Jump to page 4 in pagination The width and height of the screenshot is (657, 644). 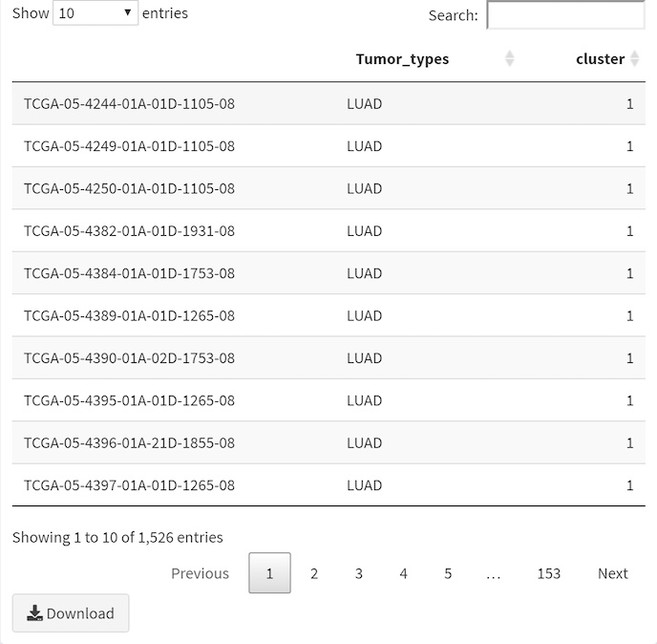(403, 573)
